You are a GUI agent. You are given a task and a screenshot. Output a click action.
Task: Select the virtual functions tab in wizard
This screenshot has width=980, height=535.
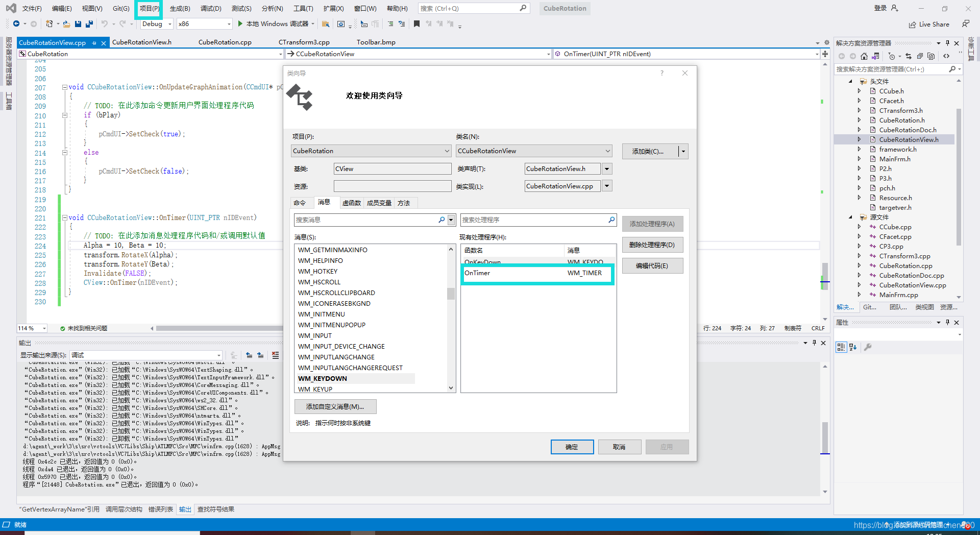352,203
